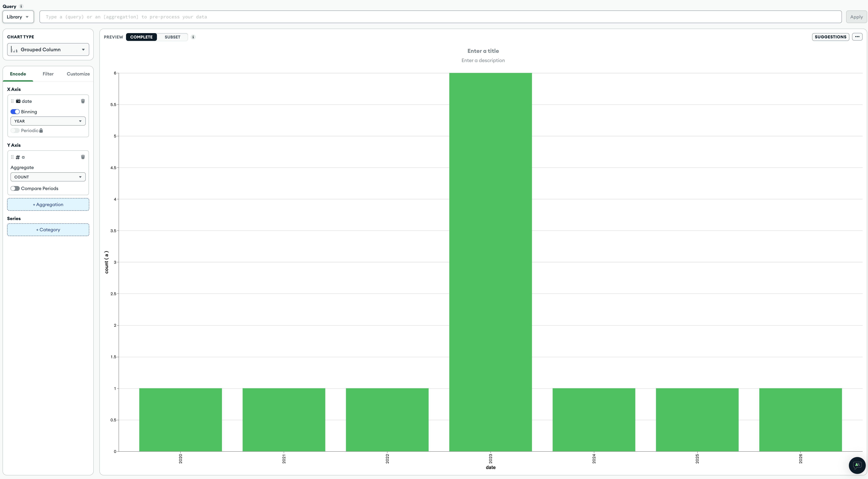
Task: Click the Preview mode info icon
Action: click(x=193, y=37)
